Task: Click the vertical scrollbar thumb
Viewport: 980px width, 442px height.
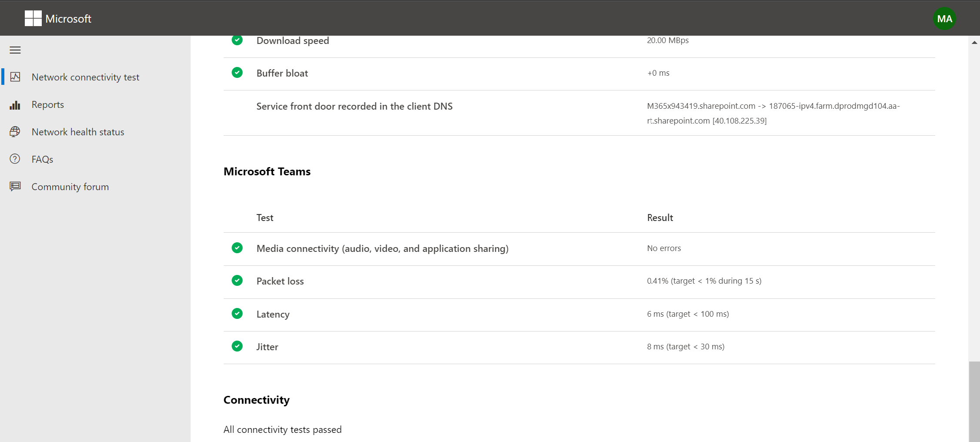Action: [x=974, y=402]
